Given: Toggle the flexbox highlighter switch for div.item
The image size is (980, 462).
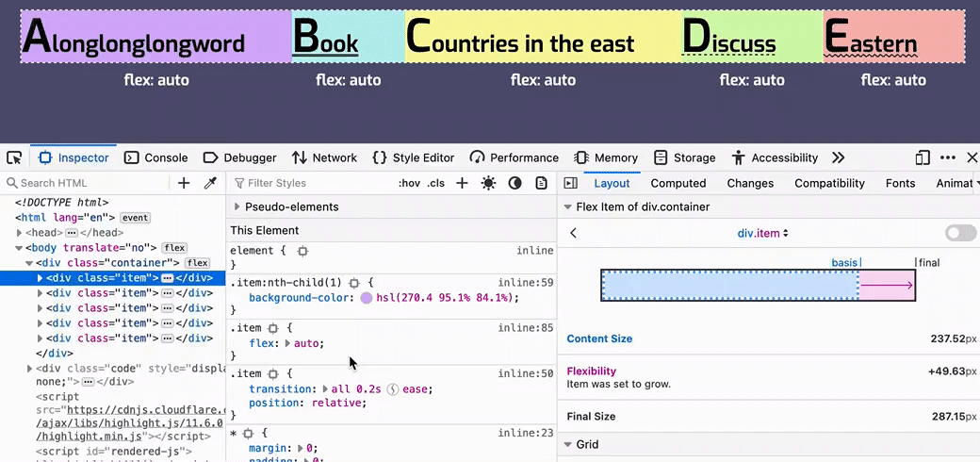Looking at the screenshot, I should pyautogui.click(x=960, y=233).
